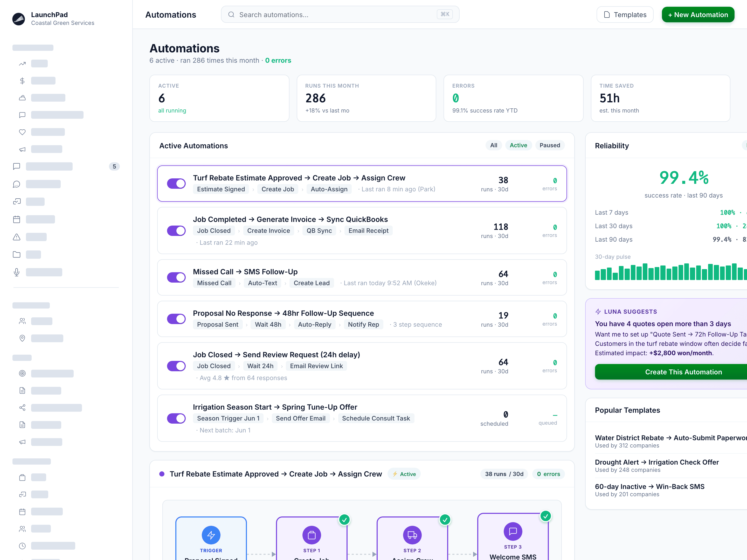This screenshot has height=560, width=747.
Task: Open the Templates button
Action: pos(625,15)
